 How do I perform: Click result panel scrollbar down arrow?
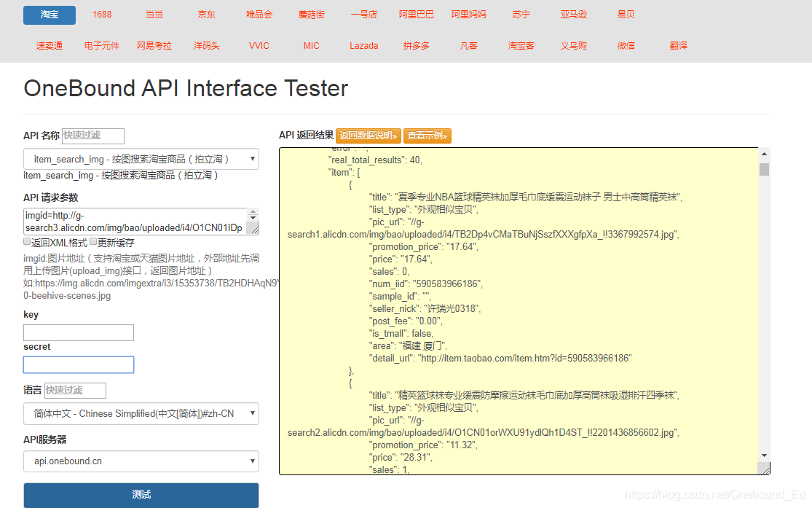[x=765, y=456]
